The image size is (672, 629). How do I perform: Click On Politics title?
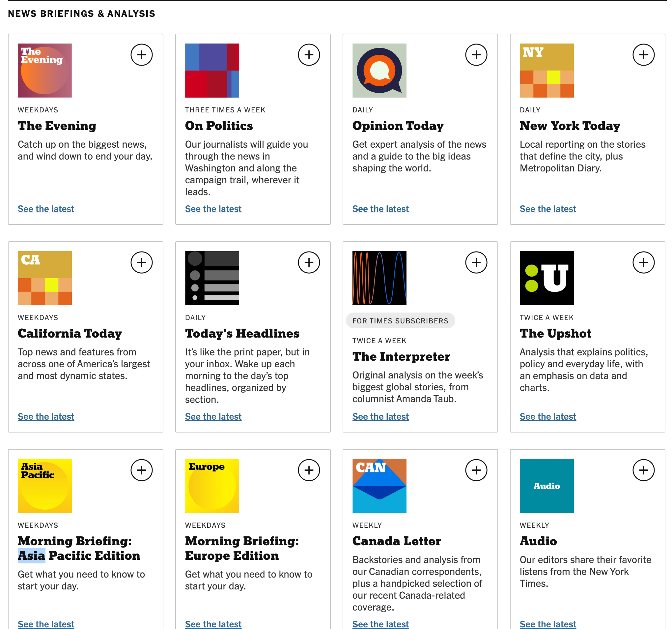tap(219, 126)
